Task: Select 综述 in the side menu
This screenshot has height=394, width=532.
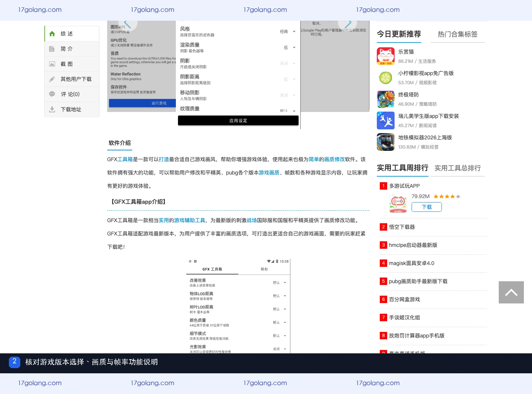Action: click(72, 34)
